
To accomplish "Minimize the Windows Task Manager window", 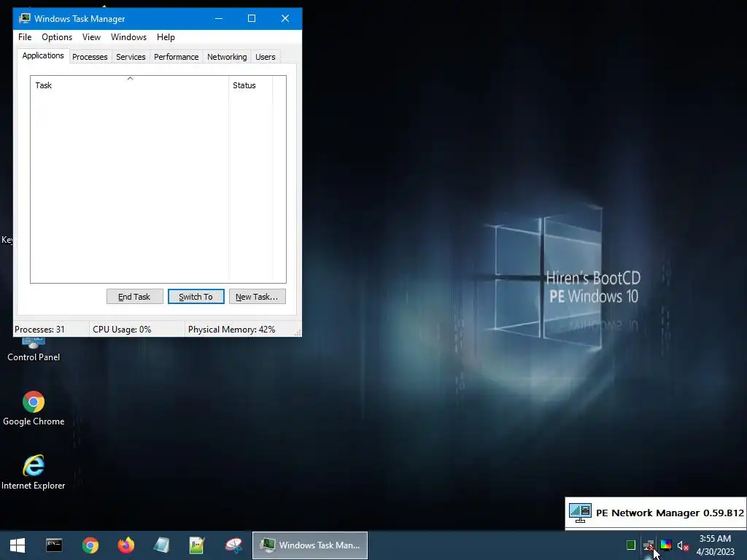I will 219,18.
